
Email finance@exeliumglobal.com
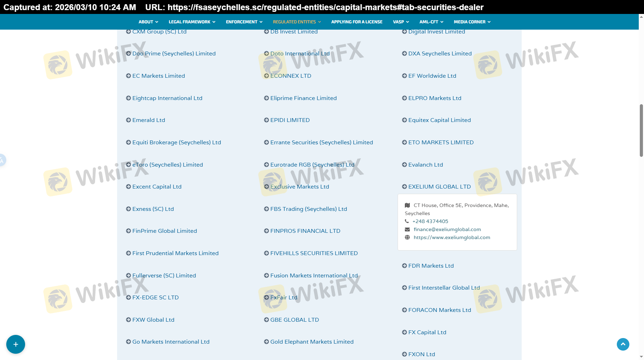447,229
